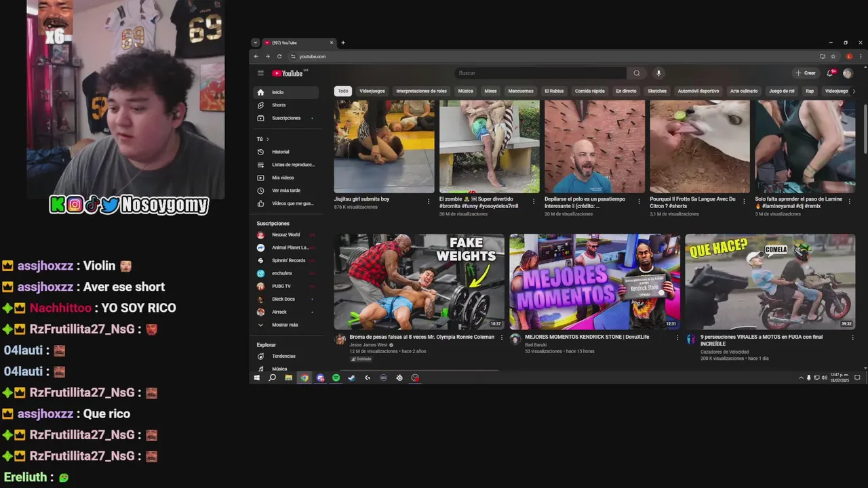Open the YouTube account avatar menu
The image size is (868, 488).
pos(848,73)
